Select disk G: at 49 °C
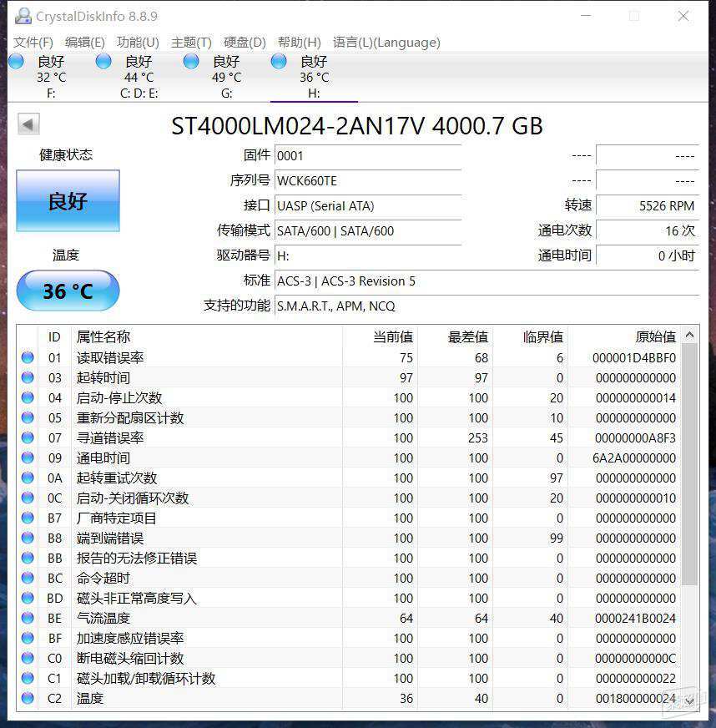The image size is (716, 728). coord(226,77)
